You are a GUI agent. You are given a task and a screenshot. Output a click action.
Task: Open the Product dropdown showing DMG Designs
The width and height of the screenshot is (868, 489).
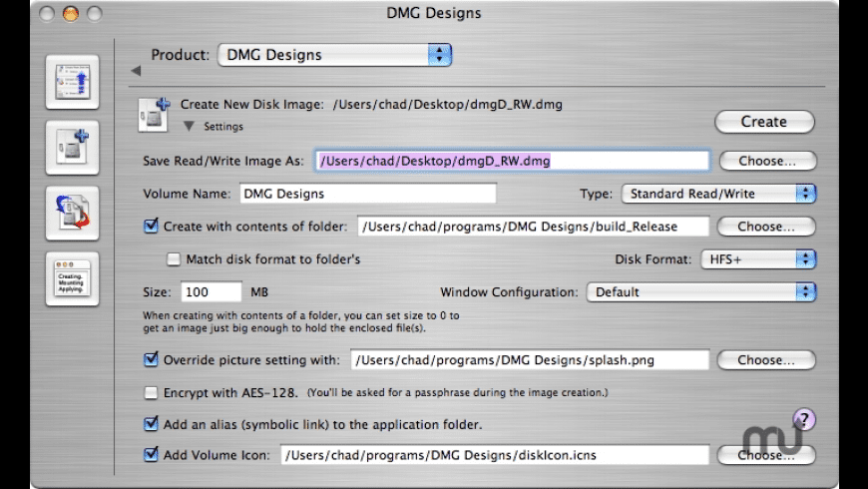pyautogui.click(x=334, y=55)
